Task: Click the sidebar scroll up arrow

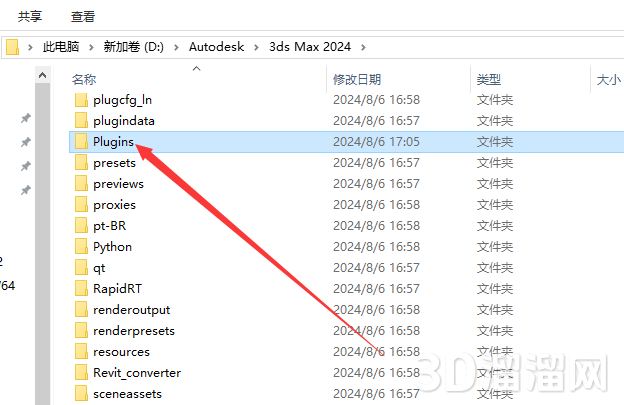Action: point(43,75)
